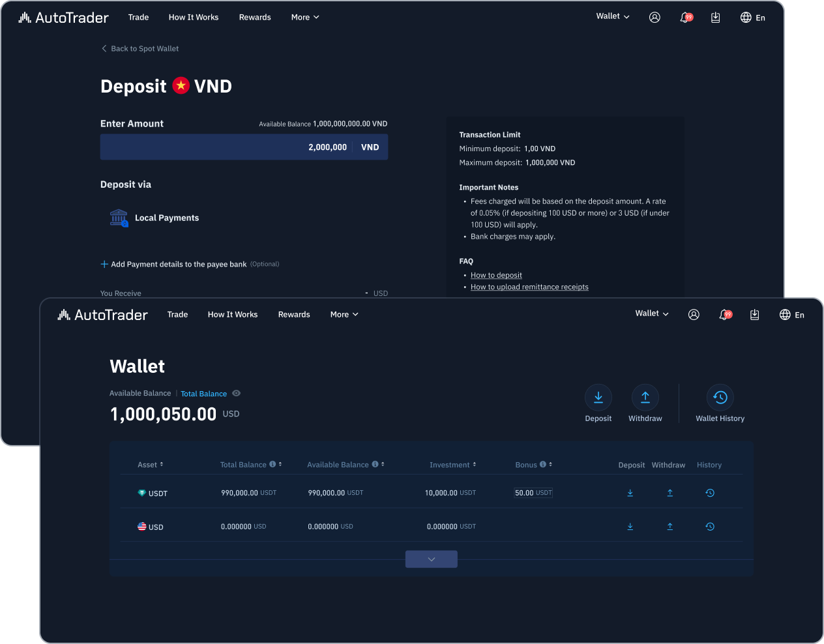The width and height of the screenshot is (824, 644).
Task: Open notifications bell in Wallet header
Action: (x=725, y=315)
